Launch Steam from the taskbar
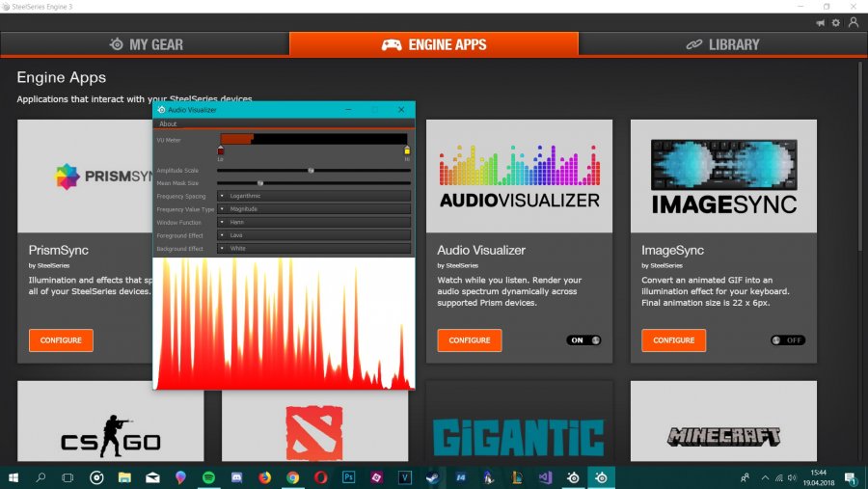The width and height of the screenshot is (868, 489). (x=432, y=477)
